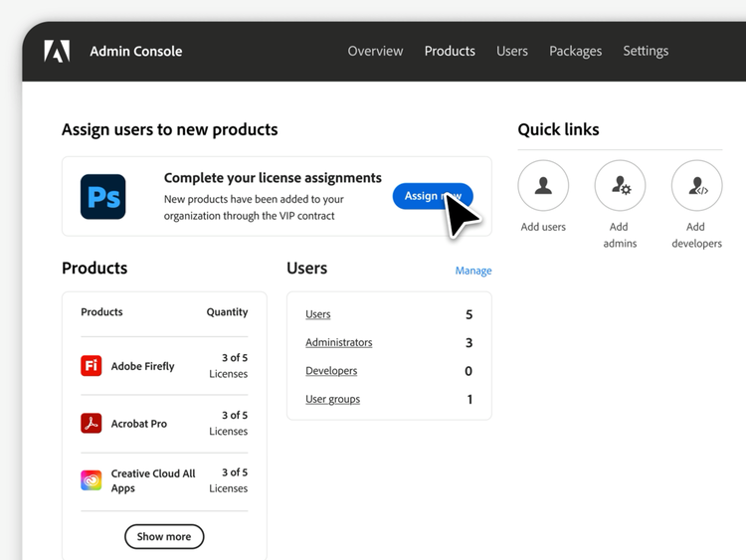Open the Administrators link
This screenshot has height=560, width=746.
339,342
